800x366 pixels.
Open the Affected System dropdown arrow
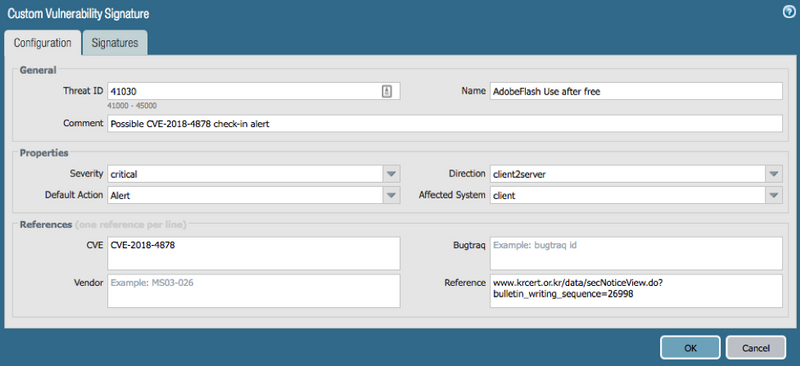774,195
